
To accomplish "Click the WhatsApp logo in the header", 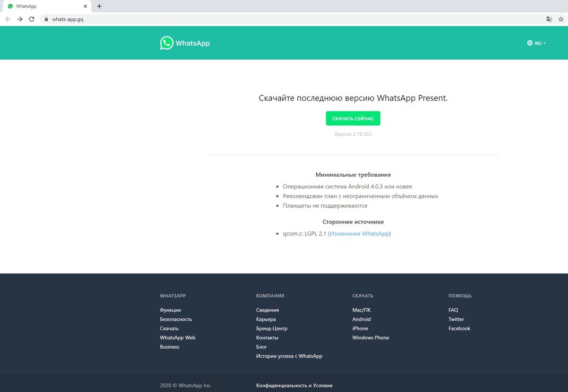I will [185, 43].
